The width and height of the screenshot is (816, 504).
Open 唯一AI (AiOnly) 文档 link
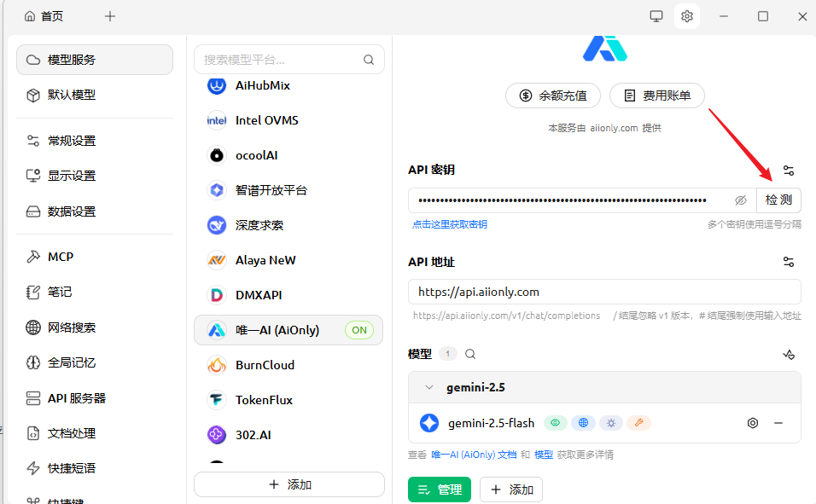coord(474,455)
